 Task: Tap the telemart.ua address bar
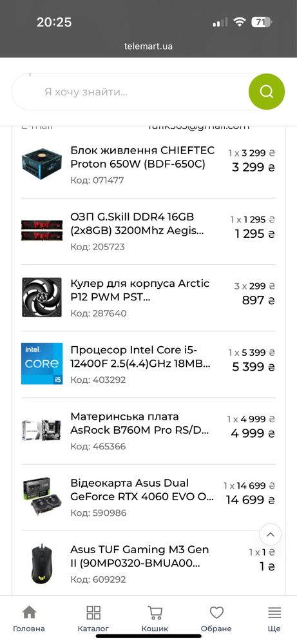tap(148, 46)
